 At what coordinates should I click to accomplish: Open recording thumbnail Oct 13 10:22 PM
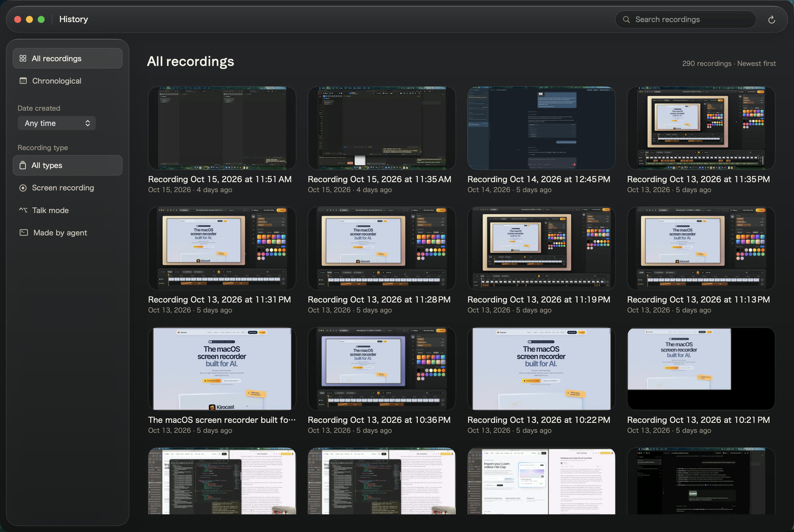(x=541, y=369)
